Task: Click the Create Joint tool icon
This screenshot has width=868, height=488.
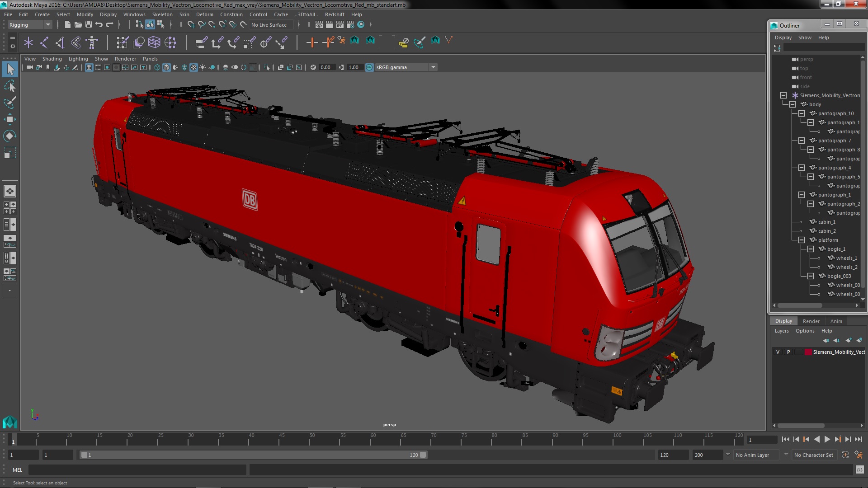Action: (44, 42)
